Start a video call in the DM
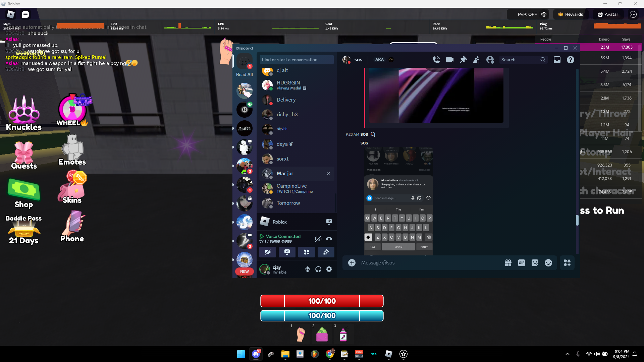Image resolution: width=644 pixels, height=362 pixels. click(450, 60)
